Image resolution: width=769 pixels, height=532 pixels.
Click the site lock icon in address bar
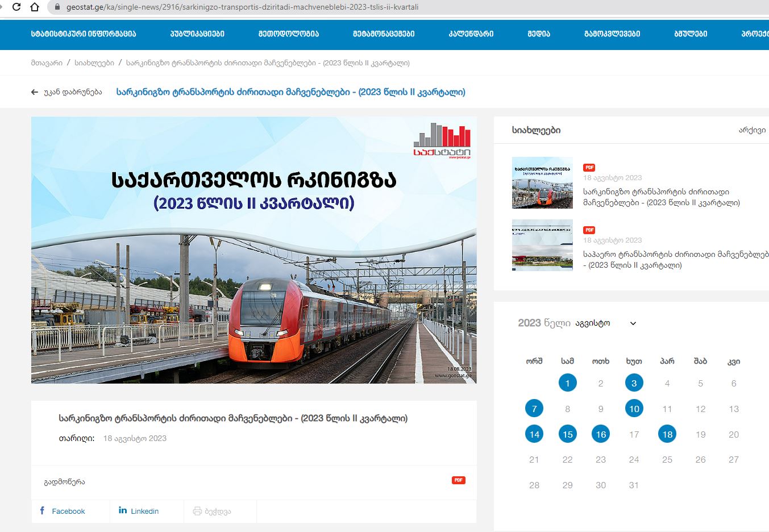(57, 7)
